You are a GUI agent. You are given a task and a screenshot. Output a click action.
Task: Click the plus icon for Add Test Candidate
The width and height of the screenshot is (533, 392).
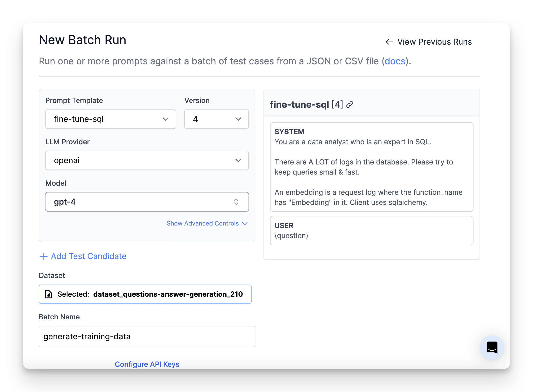44,256
